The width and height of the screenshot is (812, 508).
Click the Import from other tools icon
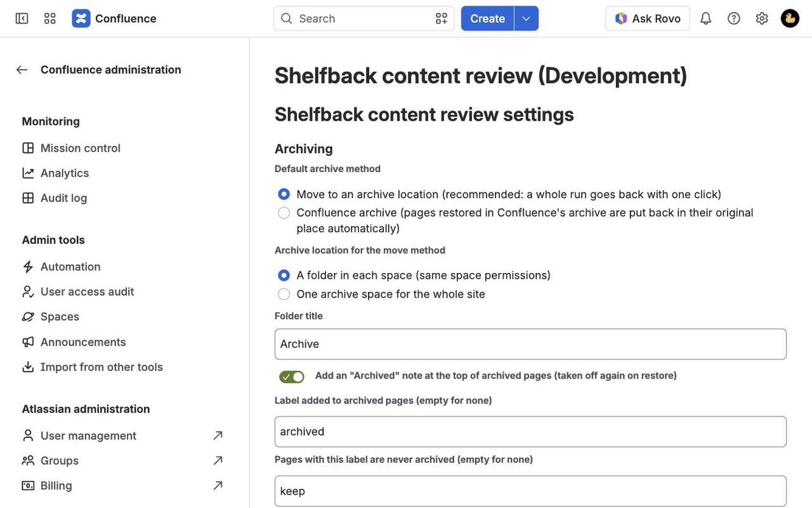(x=28, y=367)
